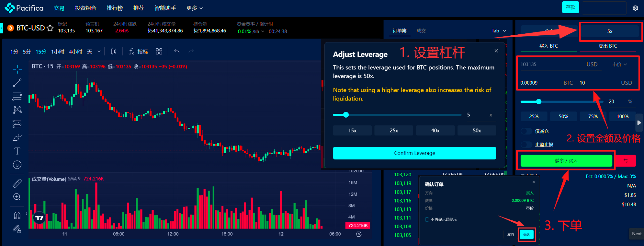Open the chart layout grid icon
The image size is (644, 246).
(159, 52)
